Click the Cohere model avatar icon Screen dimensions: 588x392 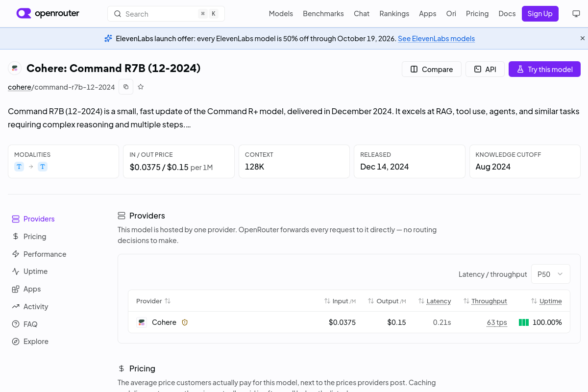15,69
